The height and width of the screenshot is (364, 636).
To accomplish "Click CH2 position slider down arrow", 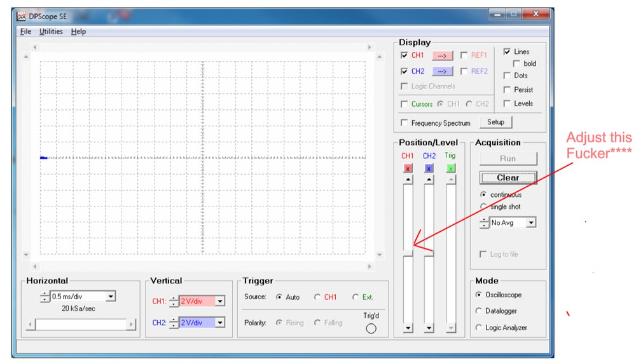I will 429,328.
